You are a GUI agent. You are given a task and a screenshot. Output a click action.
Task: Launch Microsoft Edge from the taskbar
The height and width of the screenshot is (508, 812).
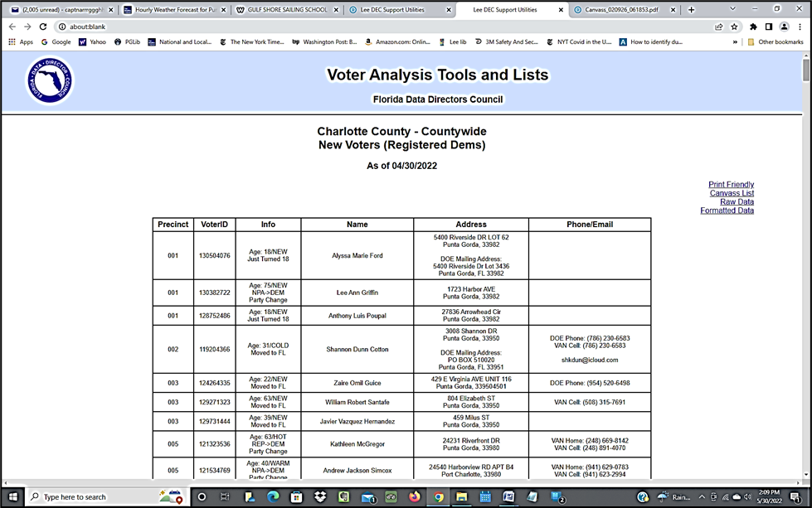coord(273,497)
